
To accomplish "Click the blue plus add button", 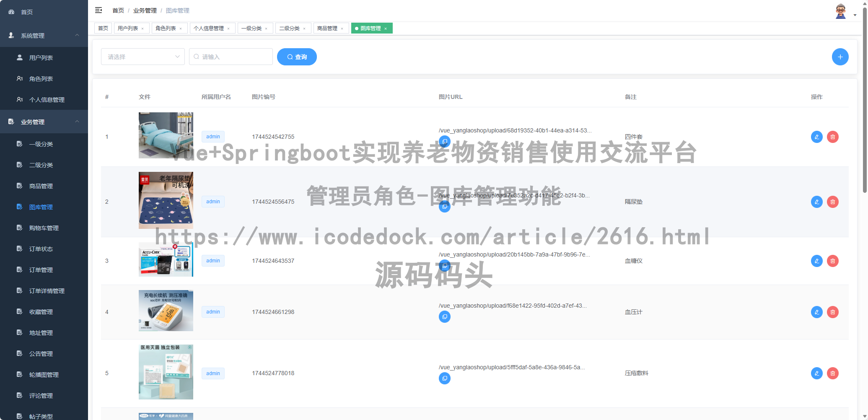I will (840, 57).
